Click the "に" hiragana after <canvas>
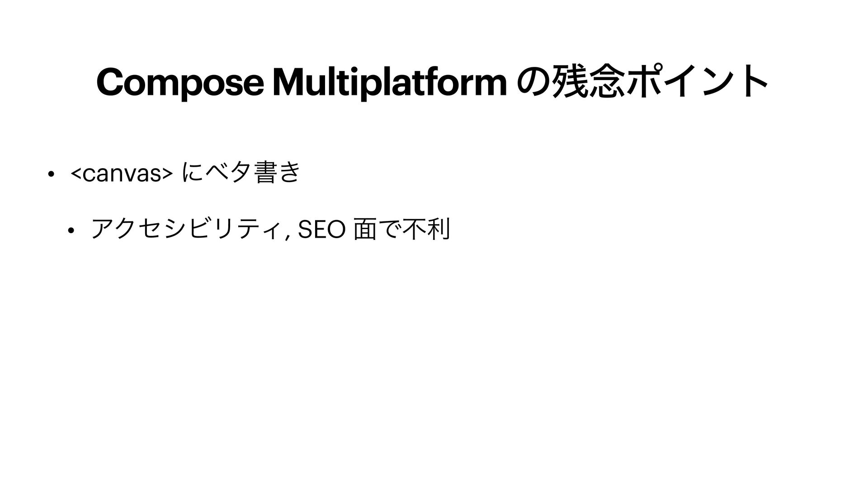 pos(189,174)
